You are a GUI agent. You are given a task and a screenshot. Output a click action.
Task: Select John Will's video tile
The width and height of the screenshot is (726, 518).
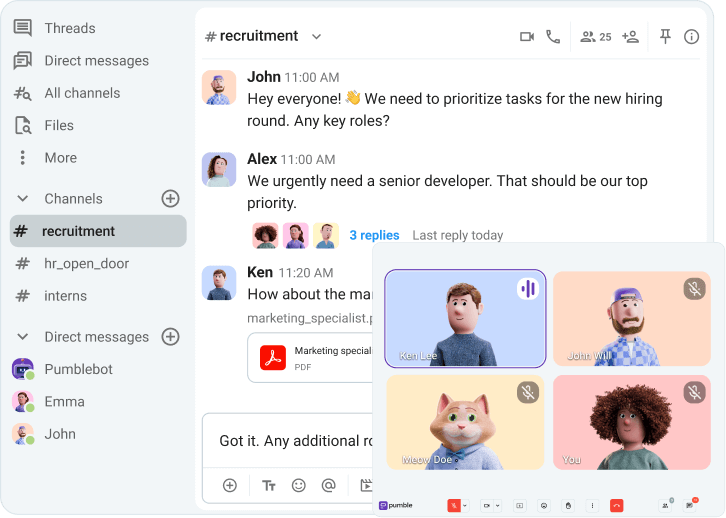coord(632,318)
